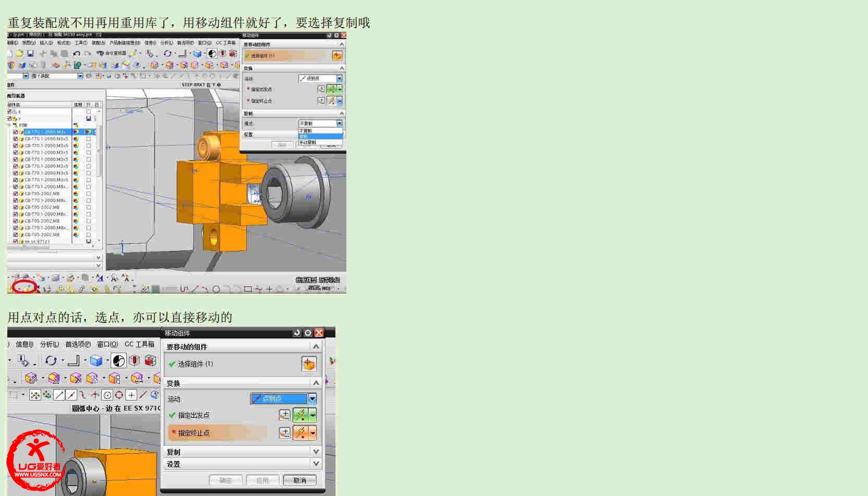868x496 pixels.
Task: Click L-shaped perpendicular icon in lower toolbar
Action: (x=74, y=360)
